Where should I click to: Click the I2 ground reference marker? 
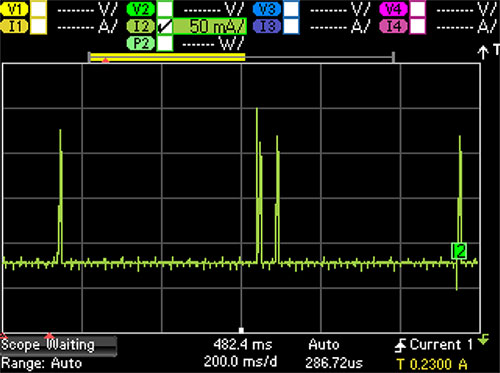tap(459, 251)
